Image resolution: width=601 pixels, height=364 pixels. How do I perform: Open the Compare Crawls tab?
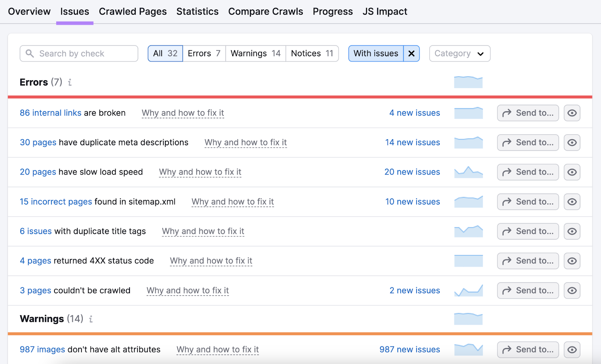(x=265, y=12)
